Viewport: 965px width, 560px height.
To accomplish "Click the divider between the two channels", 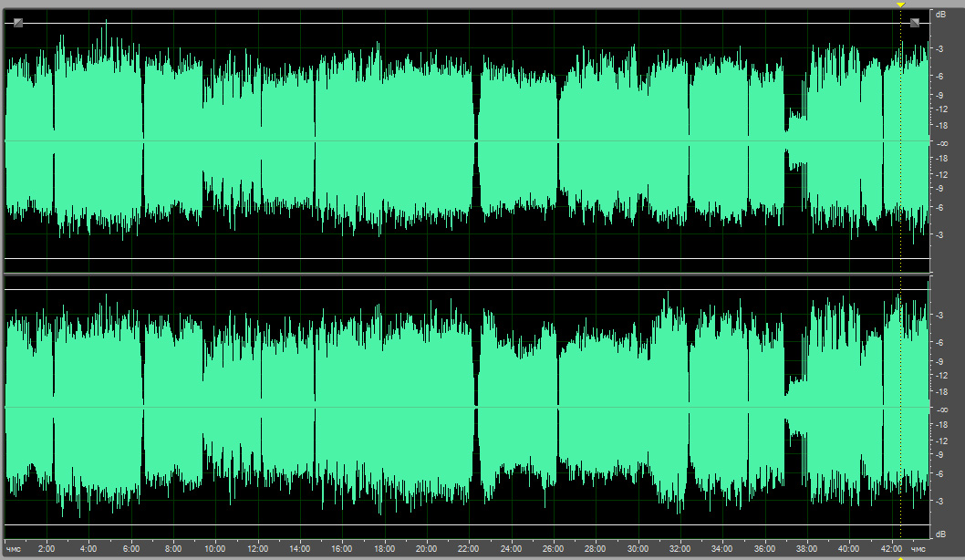I will pyautogui.click(x=465, y=274).
